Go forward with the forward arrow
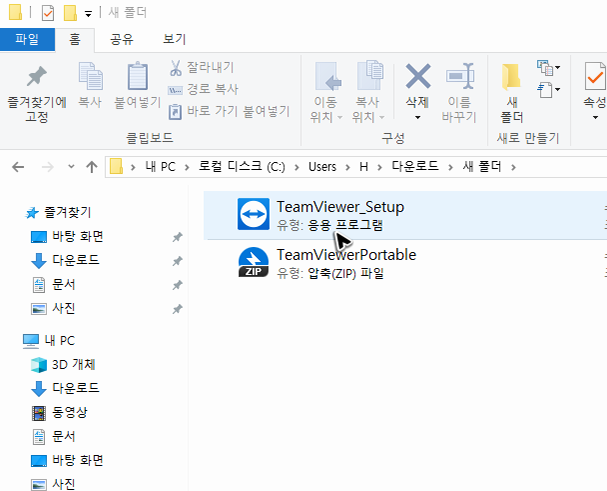 click(x=48, y=167)
